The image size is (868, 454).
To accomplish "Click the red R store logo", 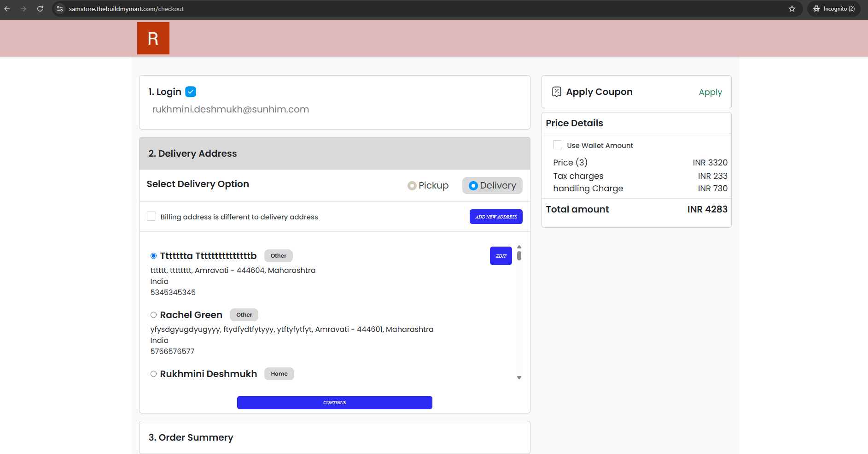I will pyautogui.click(x=153, y=38).
